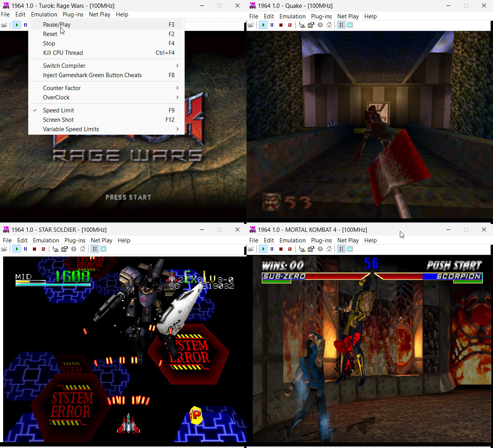Image resolution: width=493 pixels, height=448 pixels.
Task: Open the Emulation menu in MORTAL KOMBAT 4 window
Action: [x=292, y=240]
